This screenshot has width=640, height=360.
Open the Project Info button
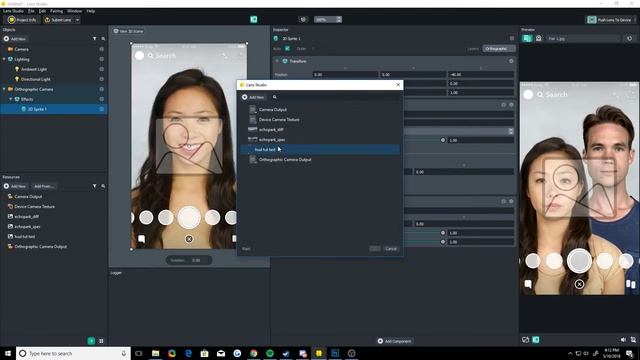pyautogui.click(x=22, y=20)
